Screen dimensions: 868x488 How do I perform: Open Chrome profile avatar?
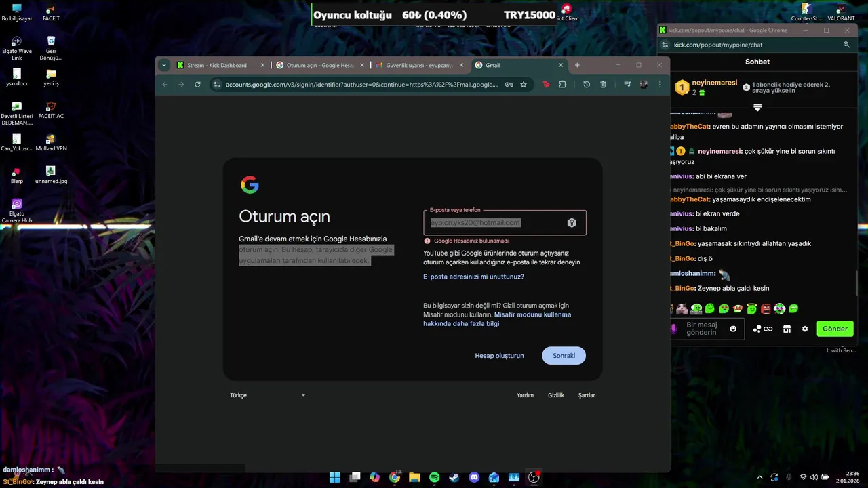(x=644, y=85)
